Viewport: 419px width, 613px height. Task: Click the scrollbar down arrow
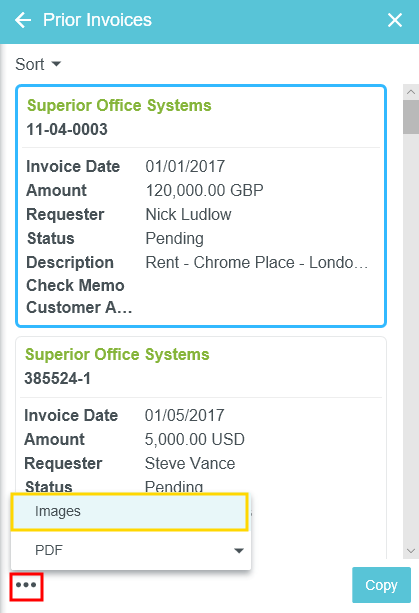coord(411,551)
